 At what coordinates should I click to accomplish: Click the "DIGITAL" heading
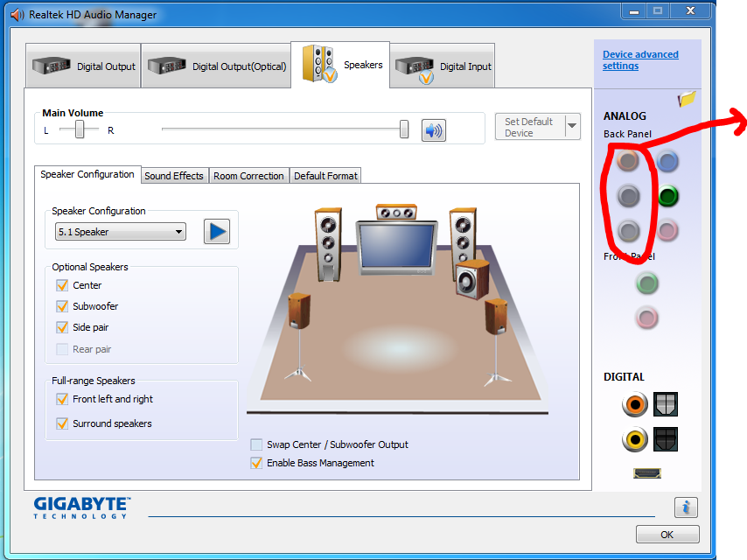(624, 377)
